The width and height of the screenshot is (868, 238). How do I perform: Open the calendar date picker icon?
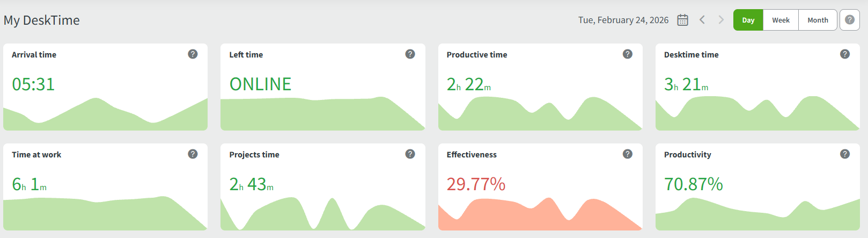[x=682, y=20]
